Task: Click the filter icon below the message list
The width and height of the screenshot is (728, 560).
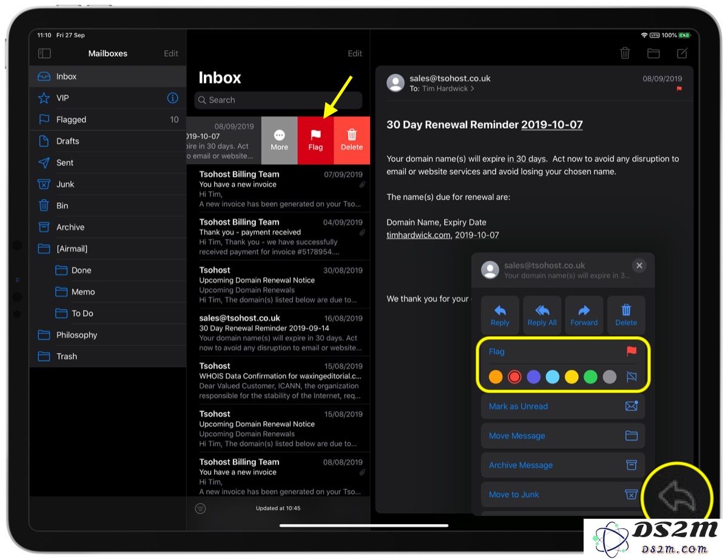Action: [x=200, y=508]
